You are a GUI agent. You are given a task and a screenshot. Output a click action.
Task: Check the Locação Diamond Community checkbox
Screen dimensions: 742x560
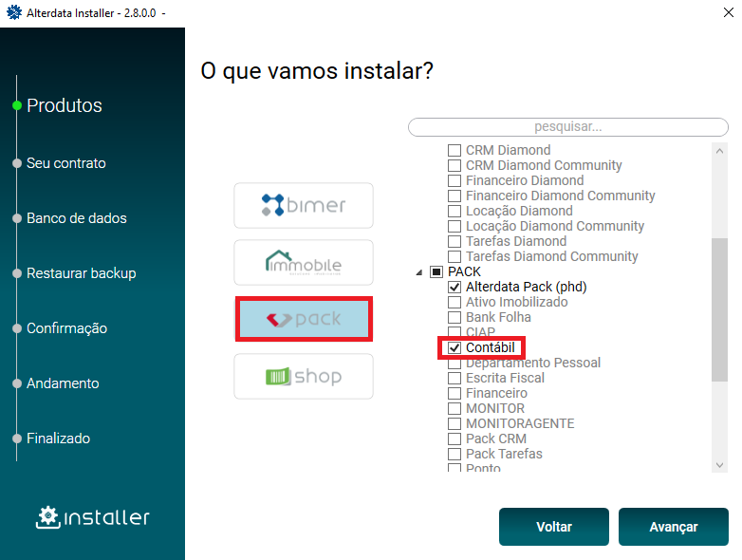[454, 226]
